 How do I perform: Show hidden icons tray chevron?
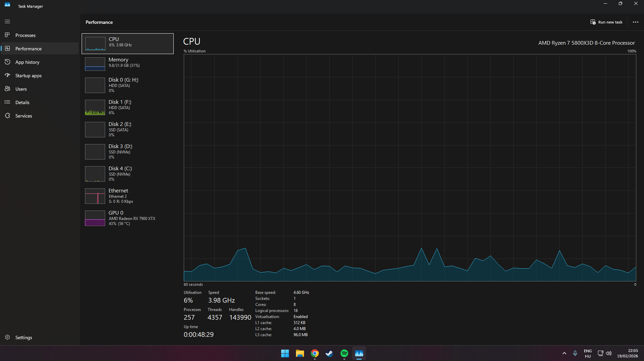click(564, 353)
